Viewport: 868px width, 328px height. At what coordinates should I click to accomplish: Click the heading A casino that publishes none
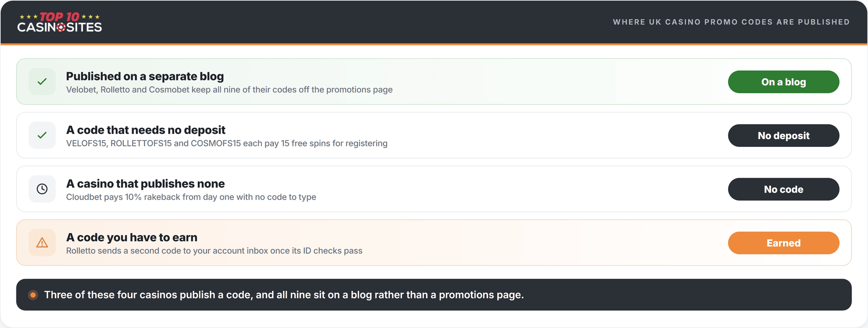click(145, 184)
